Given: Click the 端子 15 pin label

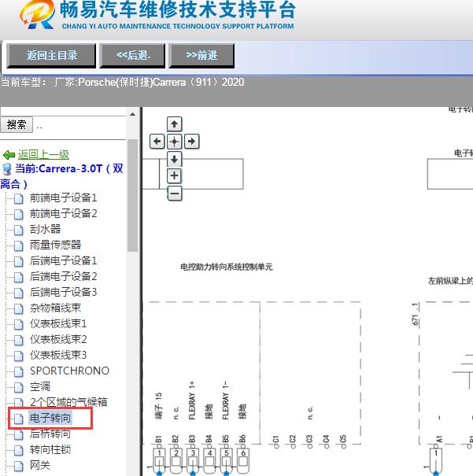Looking at the screenshot, I should tap(158, 406).
